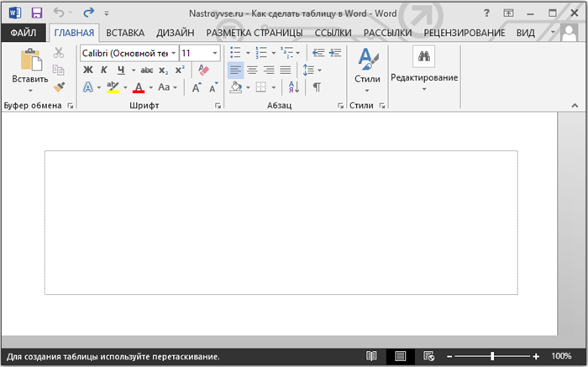
Task: Center align text
Action: click(x=252, y=70)
